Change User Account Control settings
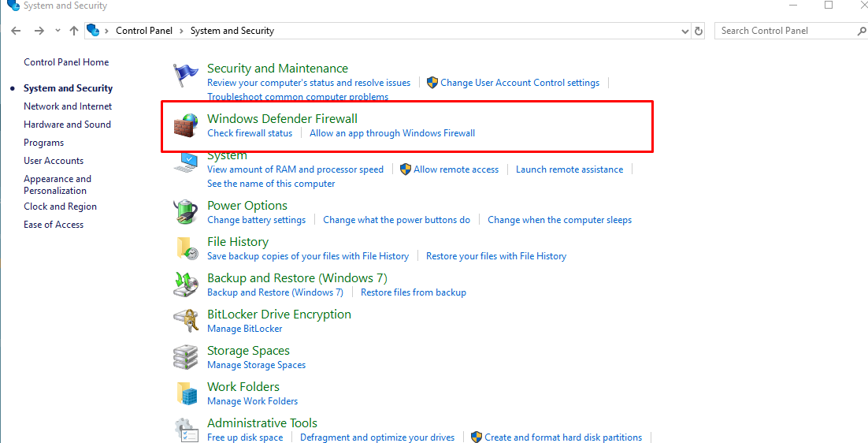Image resolution: width=868 pixels, height=443 pixels. tap(520, 83)
